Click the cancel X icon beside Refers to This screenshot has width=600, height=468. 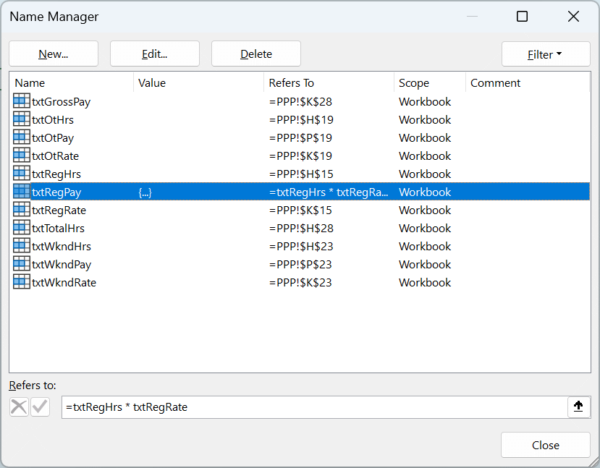point(20,407)
